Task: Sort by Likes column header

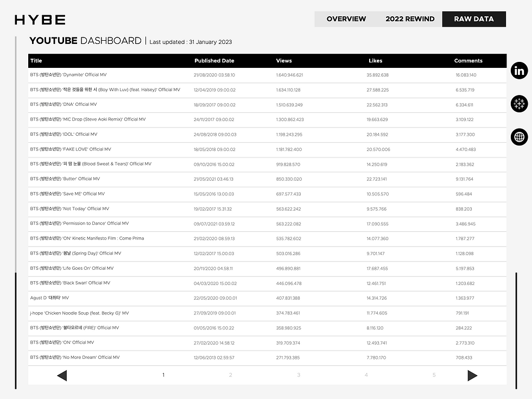Action: pos(375,61)
